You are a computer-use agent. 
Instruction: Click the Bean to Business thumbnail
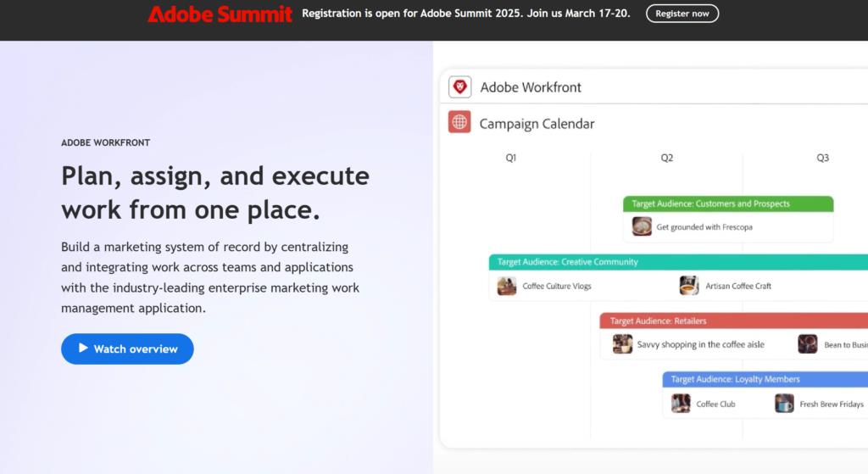tap(807, 344)
